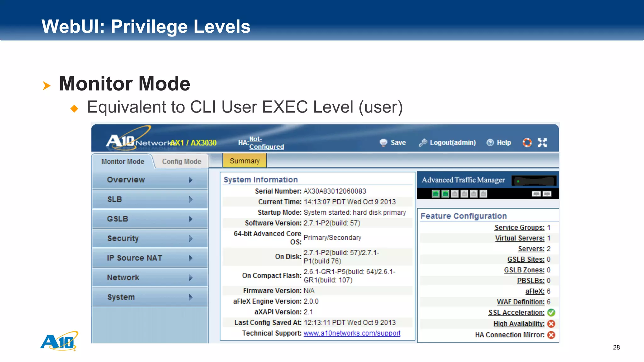Click the last gray inactive Ethernet port
The height and width of the screenshot is (362, 644).
[484, 194]
